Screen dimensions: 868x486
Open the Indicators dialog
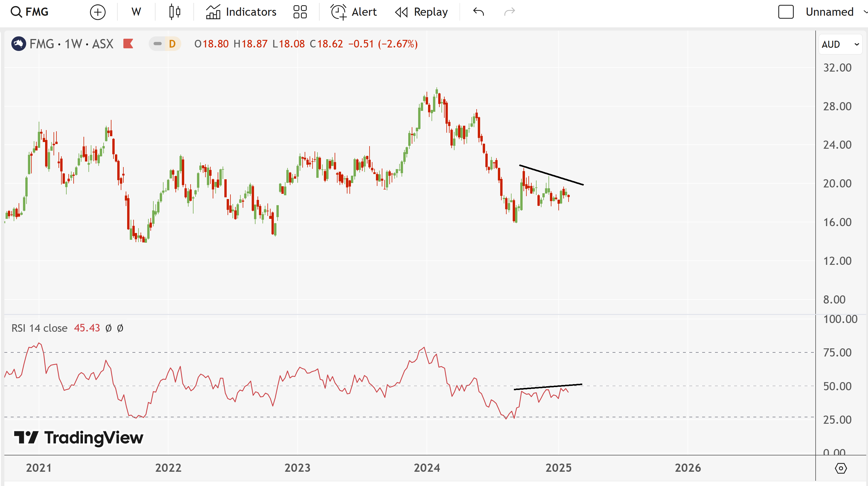pyautogui.click(x=241, y=12)
